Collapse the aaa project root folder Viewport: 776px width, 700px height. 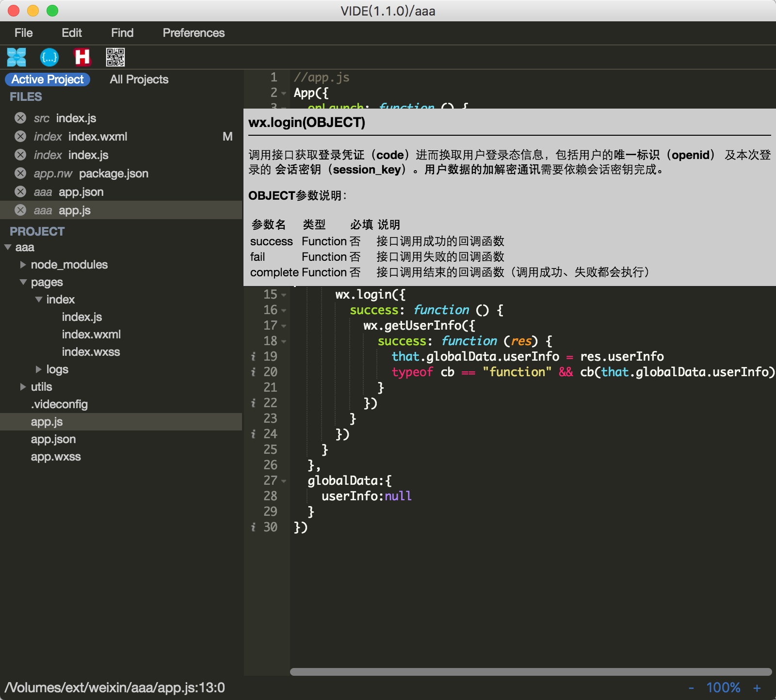8,247
